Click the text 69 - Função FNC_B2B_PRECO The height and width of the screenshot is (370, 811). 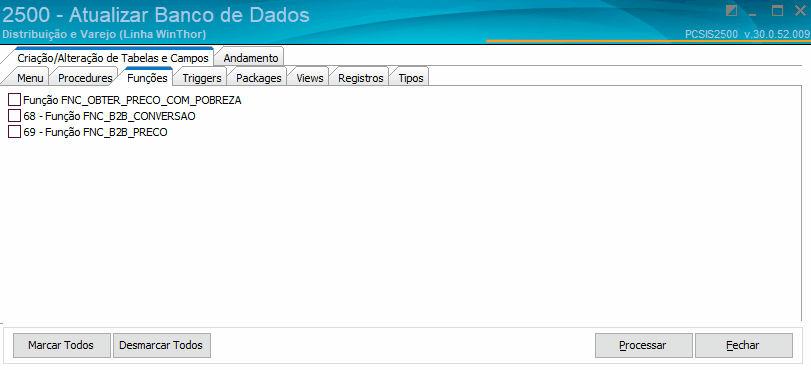95,132
